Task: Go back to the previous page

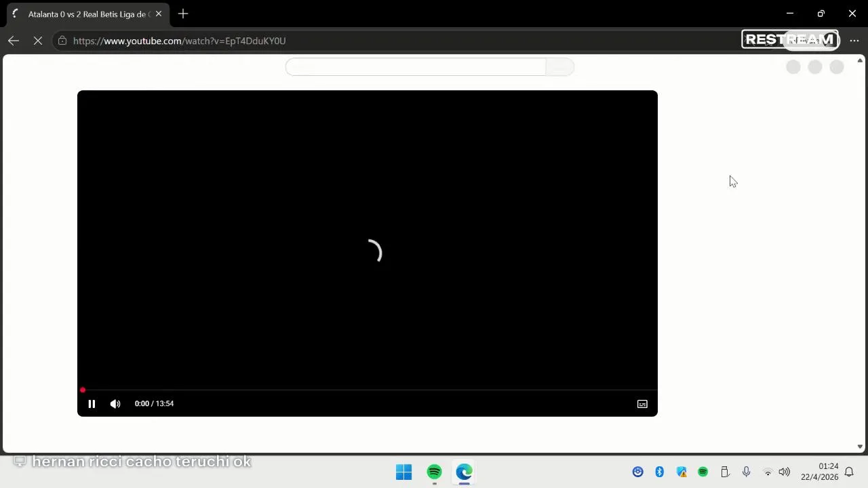Action: (x=14, y=41)
